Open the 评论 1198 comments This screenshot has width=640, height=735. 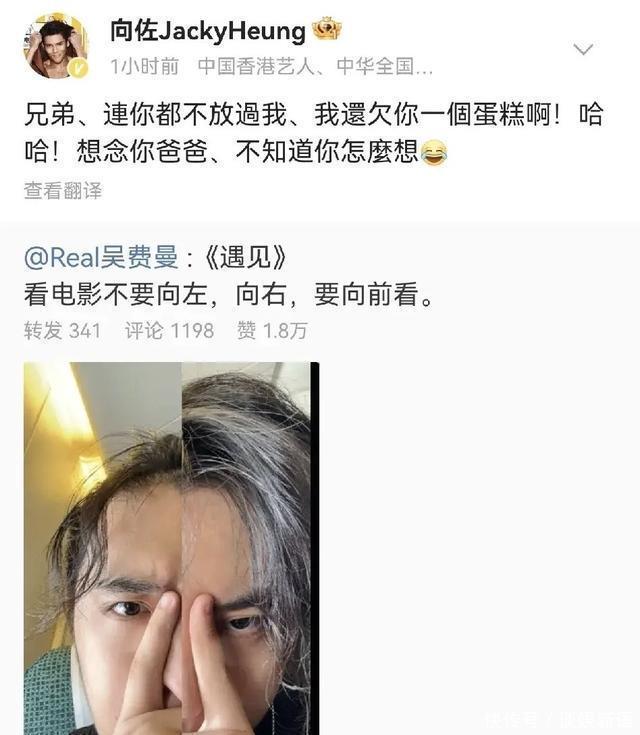click(169, 330)
